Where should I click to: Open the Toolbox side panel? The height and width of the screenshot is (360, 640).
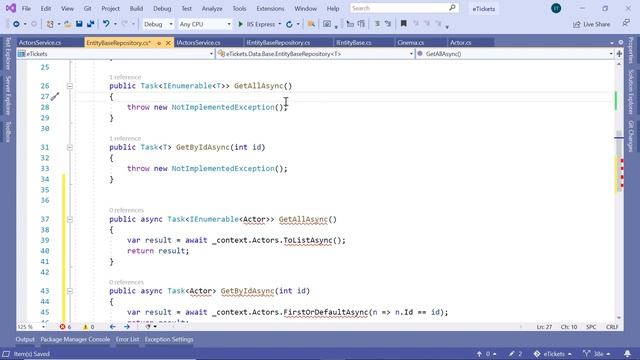pyautogui.click(x=7, y=132)
